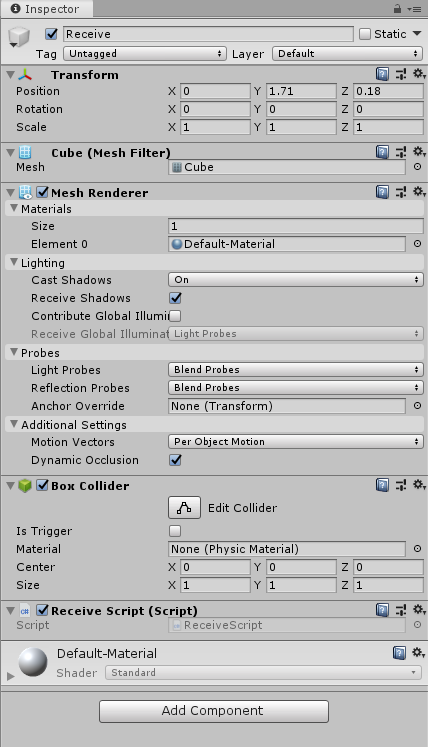Open Mesh Renderer gear settings menu

tap(419, 192)
